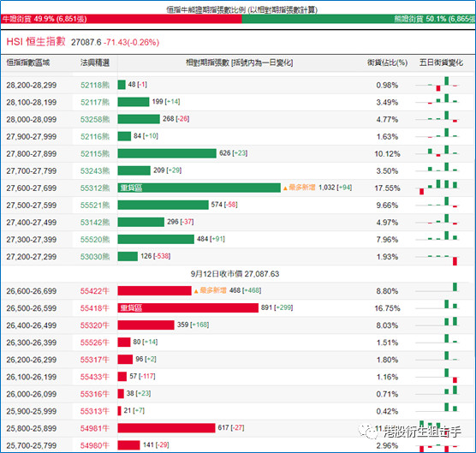Image resolution: width=476 pixels, height=453 pixels.
Task: View the five-day mini chart for 27,200-27,299
Action: 438,258
